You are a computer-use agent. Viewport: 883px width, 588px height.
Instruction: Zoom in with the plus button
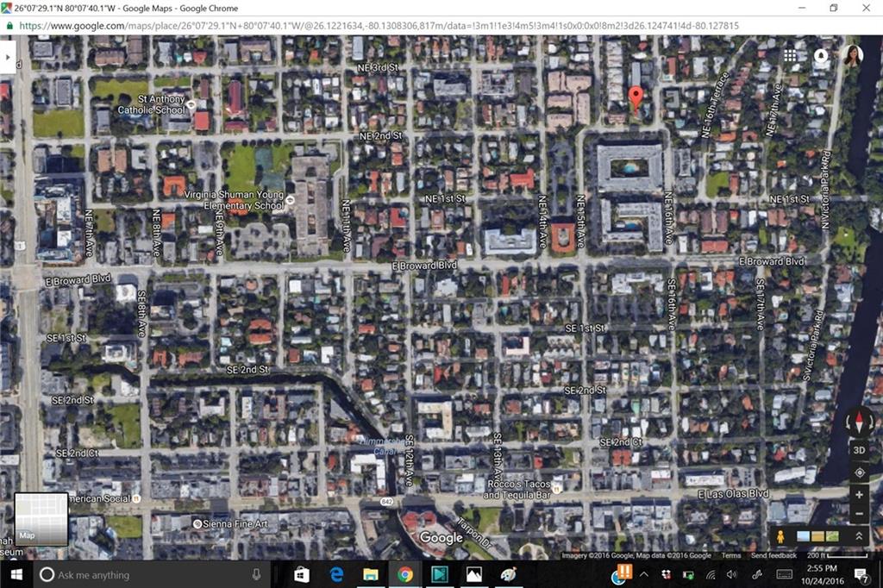tap(859, 496)
